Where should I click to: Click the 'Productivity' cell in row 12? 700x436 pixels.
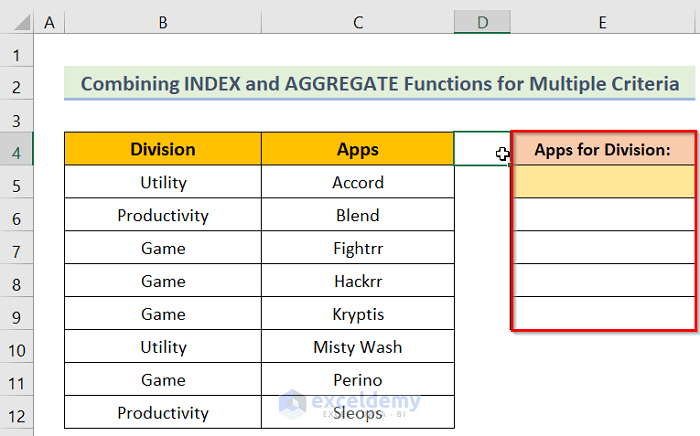pos(163,413)
